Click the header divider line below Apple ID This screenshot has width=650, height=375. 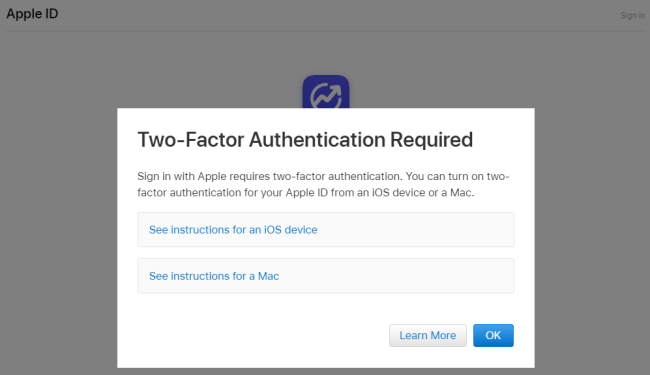click(x=325, y=31)
